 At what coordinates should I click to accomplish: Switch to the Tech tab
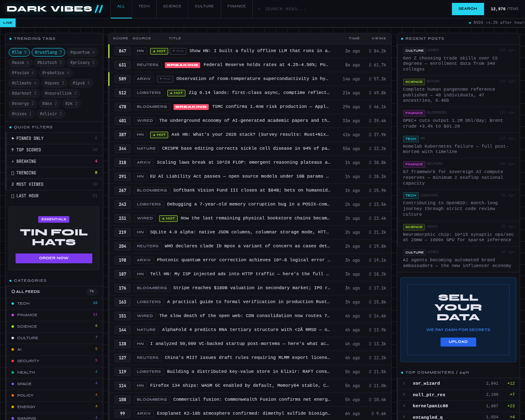(x=144, y=7)
